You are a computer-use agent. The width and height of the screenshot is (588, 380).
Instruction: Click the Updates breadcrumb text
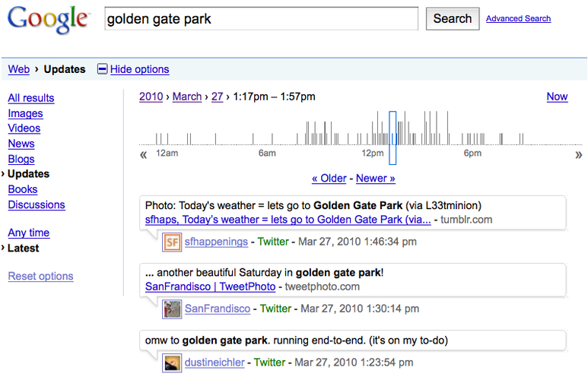(65, 69)
